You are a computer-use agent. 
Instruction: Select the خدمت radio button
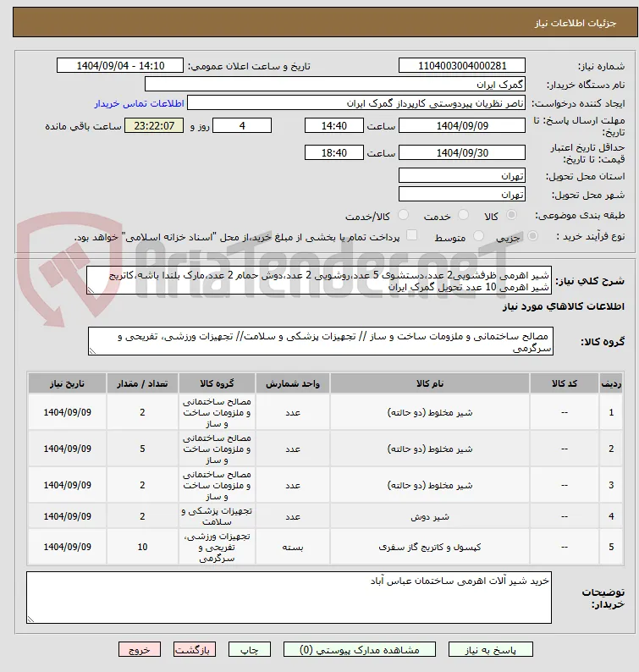[x=463, y=215]
